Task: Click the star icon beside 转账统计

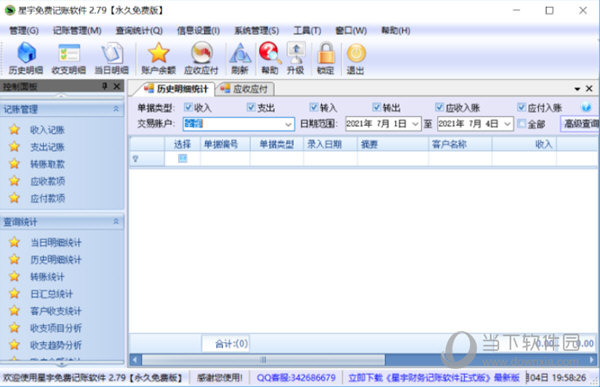Action: pyautogui.click(x=15, y=276)
